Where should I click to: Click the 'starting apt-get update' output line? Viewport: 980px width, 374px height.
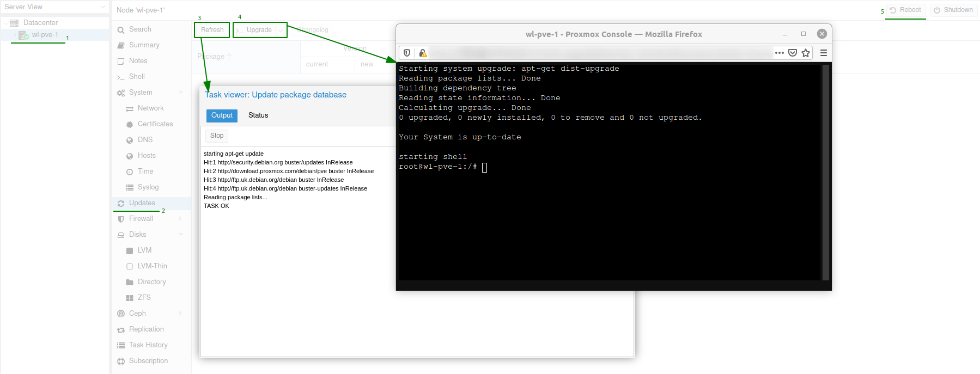click(234, 154)
